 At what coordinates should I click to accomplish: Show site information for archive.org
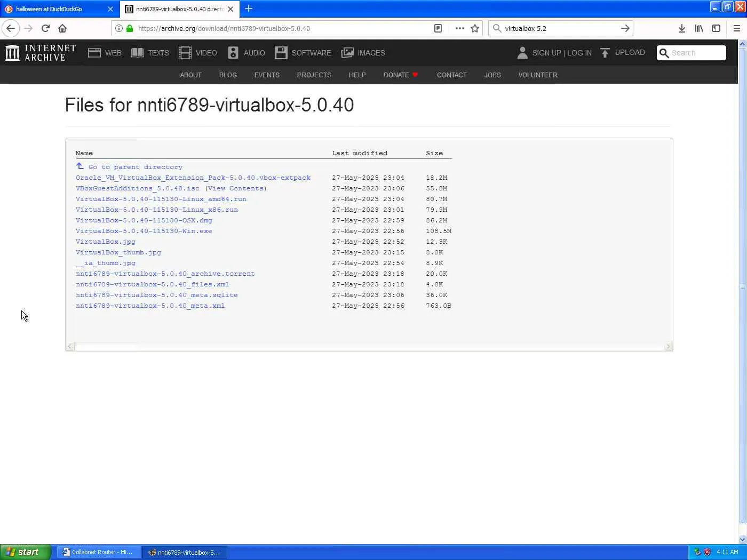118,28
